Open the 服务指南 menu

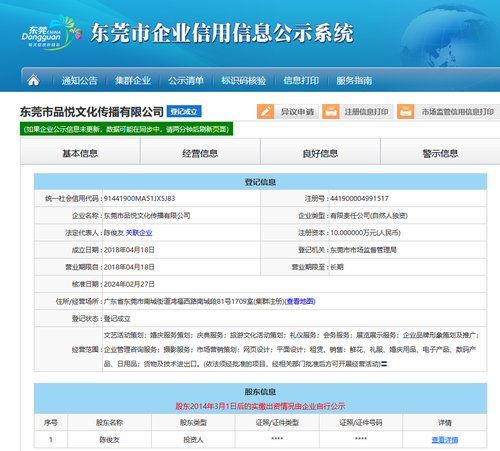[354, 81]
